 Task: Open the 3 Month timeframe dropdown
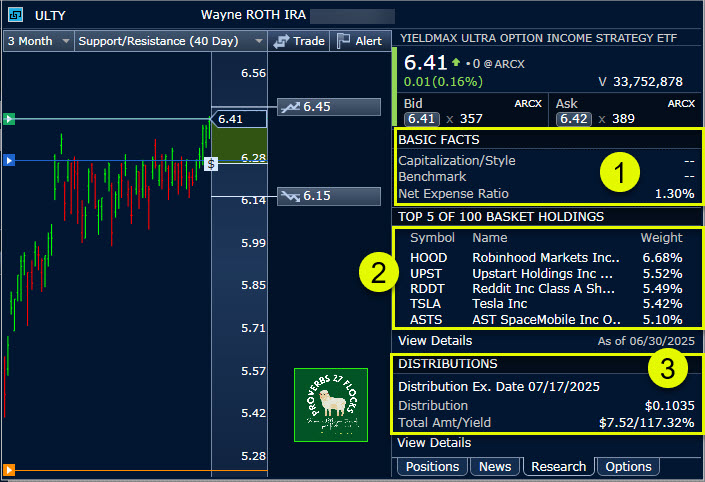[x=38, y=41]
